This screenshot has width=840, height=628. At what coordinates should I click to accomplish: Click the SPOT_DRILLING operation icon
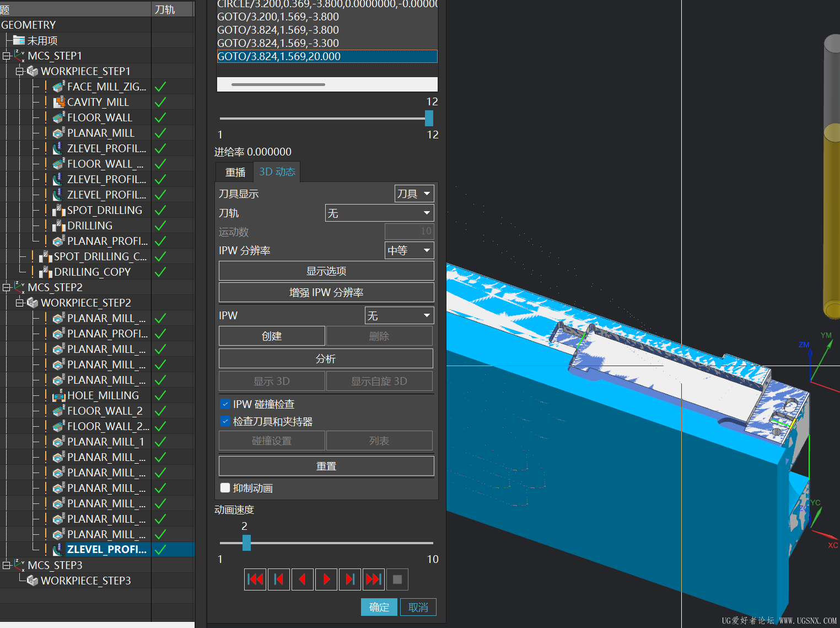tap(59, 210)
